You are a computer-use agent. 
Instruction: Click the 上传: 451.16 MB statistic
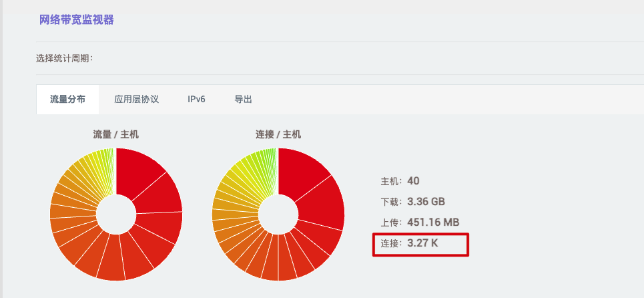coord(420,222)
